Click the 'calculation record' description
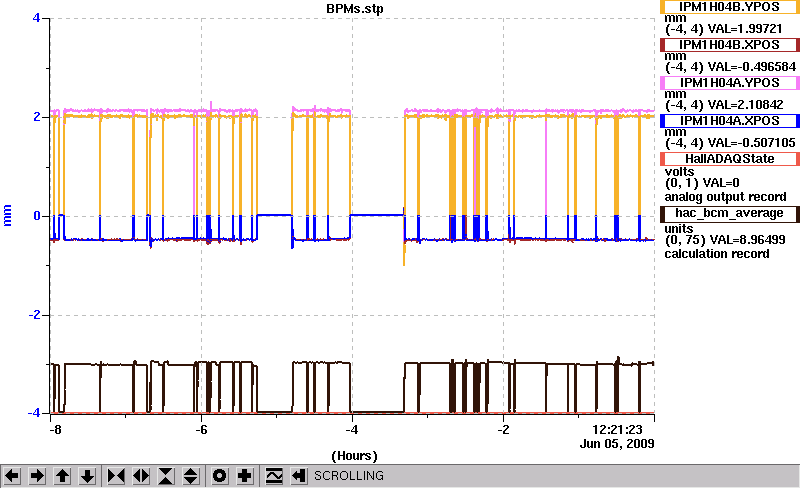Viewport: 800px width, 488px height. pyautogui.click(x=717, y=254)
